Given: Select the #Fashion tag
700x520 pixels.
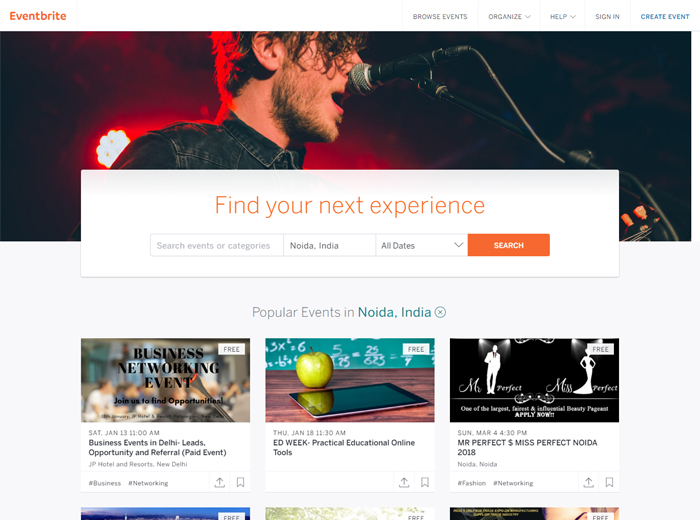Looking at the screenshot, I should (471, 483).
